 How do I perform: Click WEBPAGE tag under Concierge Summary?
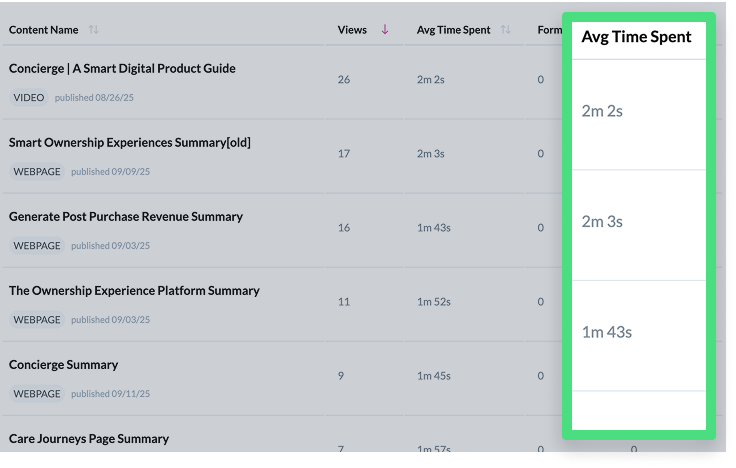tap(37, 393)
